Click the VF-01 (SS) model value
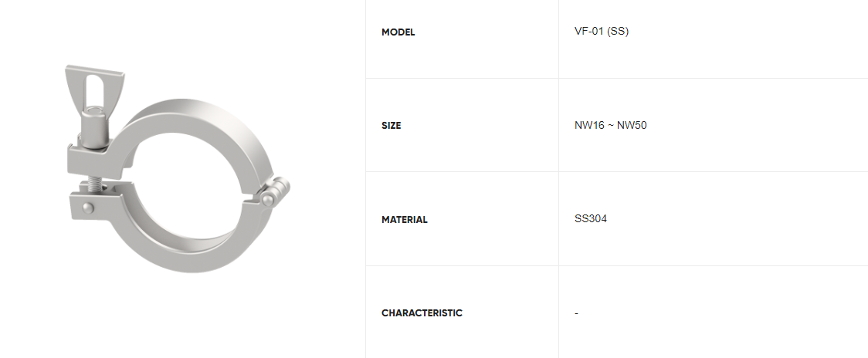 pos(602,32)
